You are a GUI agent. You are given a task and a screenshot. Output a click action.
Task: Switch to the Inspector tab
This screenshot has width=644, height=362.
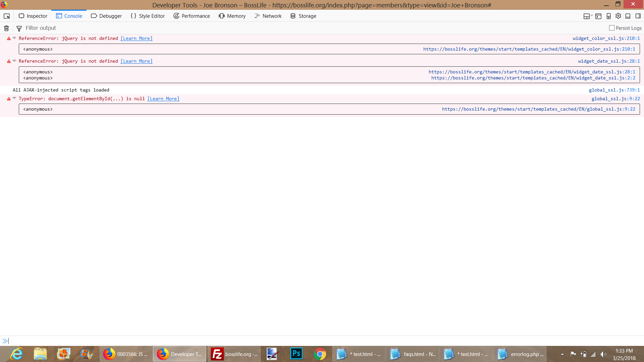[33, 16]
